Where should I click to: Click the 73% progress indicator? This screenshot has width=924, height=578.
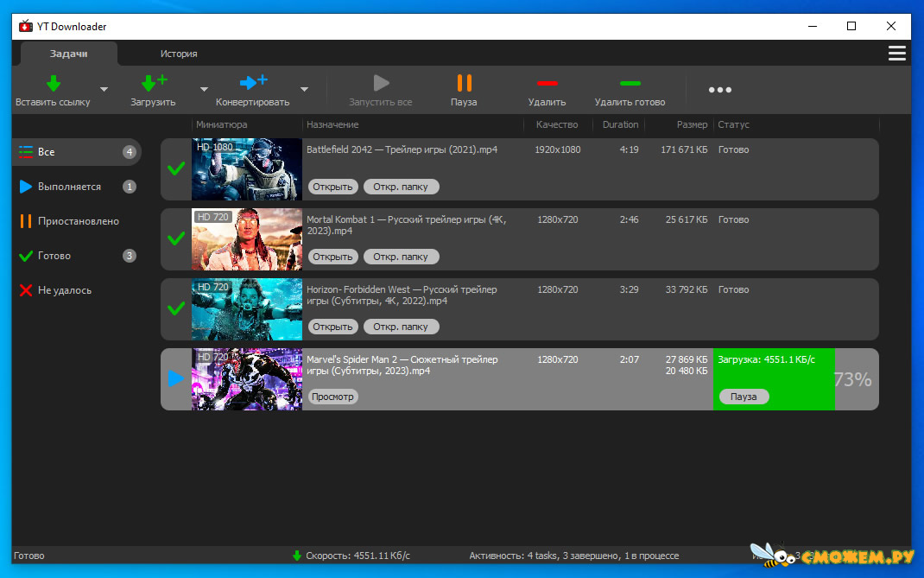(x=852, y=379)
